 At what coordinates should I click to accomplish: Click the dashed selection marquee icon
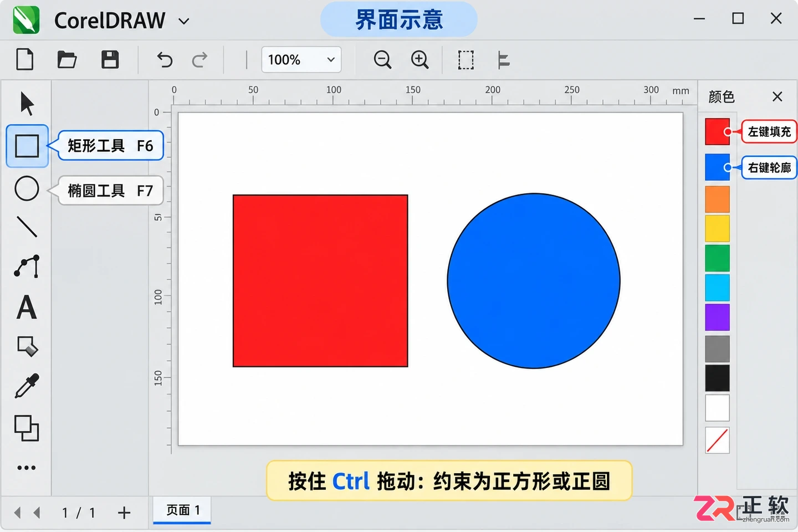click(466, 60)
